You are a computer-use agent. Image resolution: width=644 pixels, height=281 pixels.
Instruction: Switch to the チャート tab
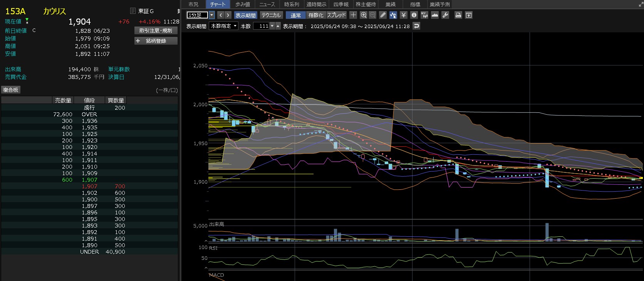click(x=218, y=4)
